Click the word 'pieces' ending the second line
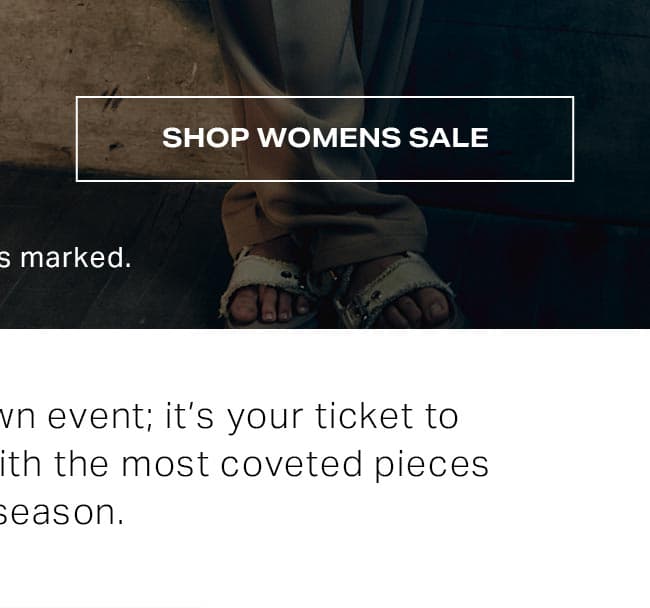The height and width of the screenshot is (608, 650). point(432,466)
